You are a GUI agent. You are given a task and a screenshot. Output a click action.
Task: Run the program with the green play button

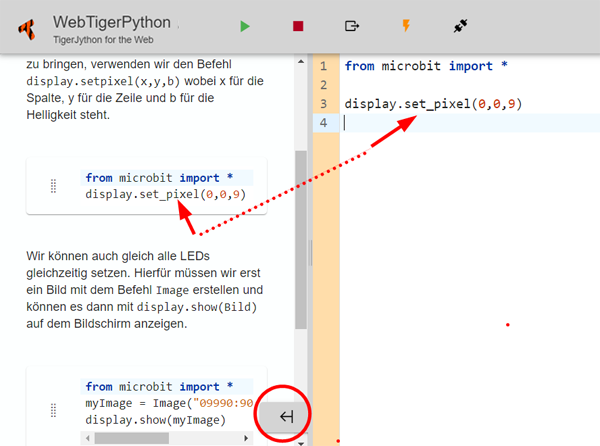pos(245,26)
